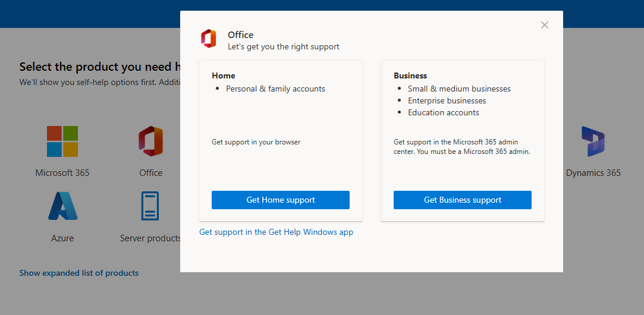Viewport: 644px width, 315px height.
Task: Click 'Let's get you the right support' subtitle
Action: (x=284, y=47)
